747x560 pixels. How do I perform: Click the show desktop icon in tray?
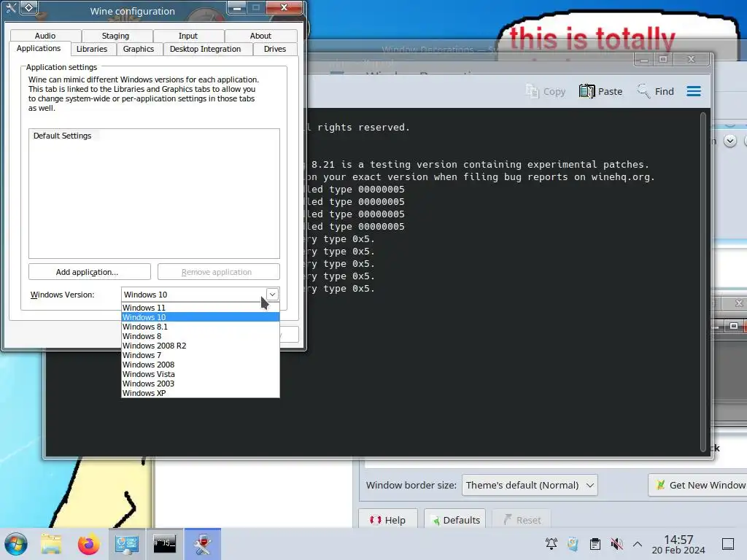pyautogui.click(x=728, y=544)
